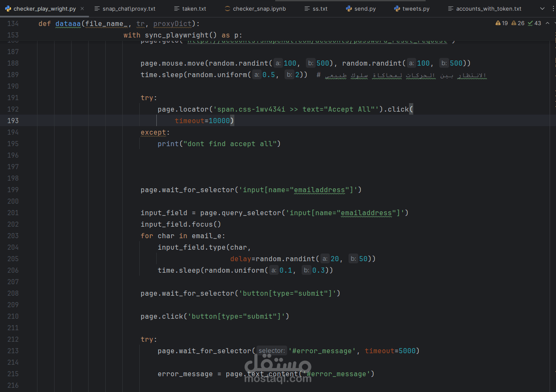Click the 'dataaa' function name
This screenshot has height=392, width=556.
[x=68, y=23]
